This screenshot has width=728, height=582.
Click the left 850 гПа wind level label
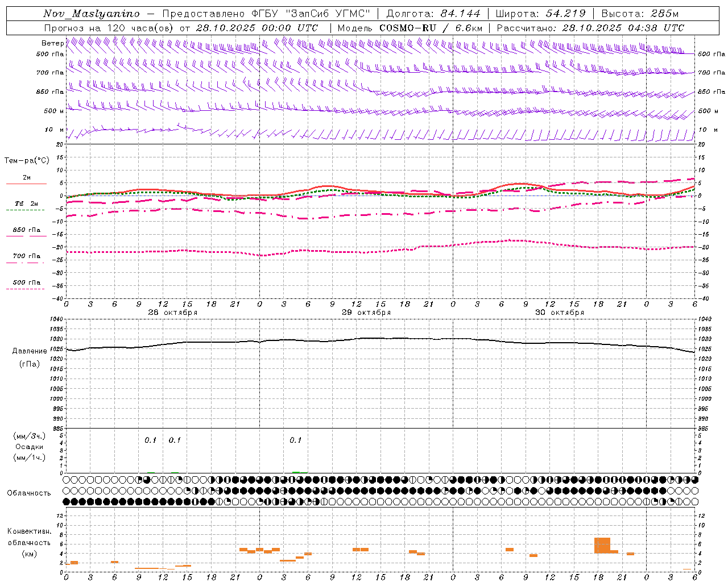tap(50, 92)
